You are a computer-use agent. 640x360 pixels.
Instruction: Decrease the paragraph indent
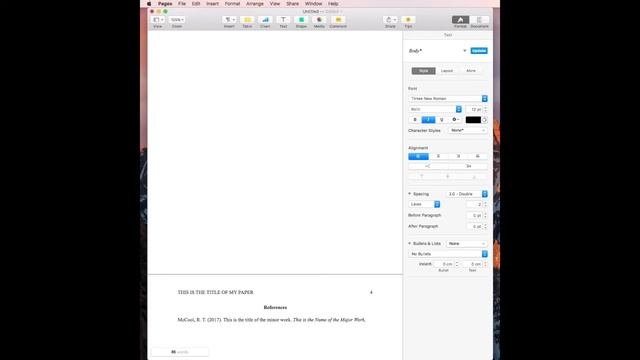(428, 166)
